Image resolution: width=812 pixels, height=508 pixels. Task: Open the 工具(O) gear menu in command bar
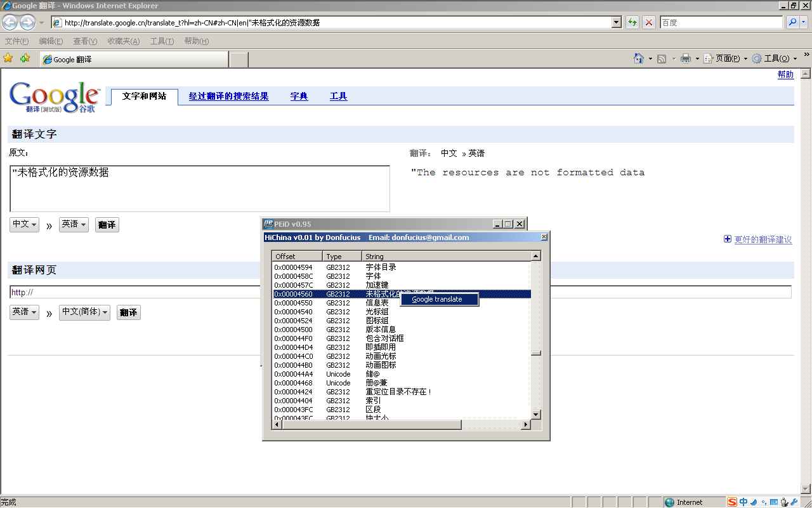pos(774,58)
